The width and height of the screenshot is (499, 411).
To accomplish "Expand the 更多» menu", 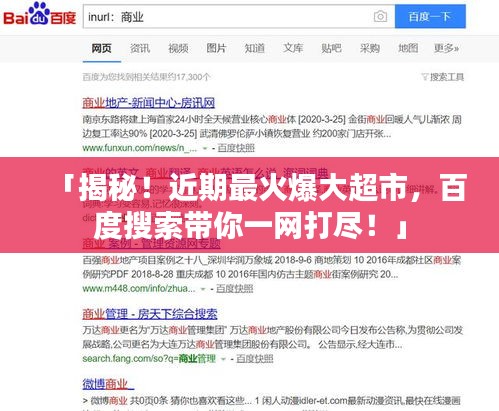I will 446,49.
